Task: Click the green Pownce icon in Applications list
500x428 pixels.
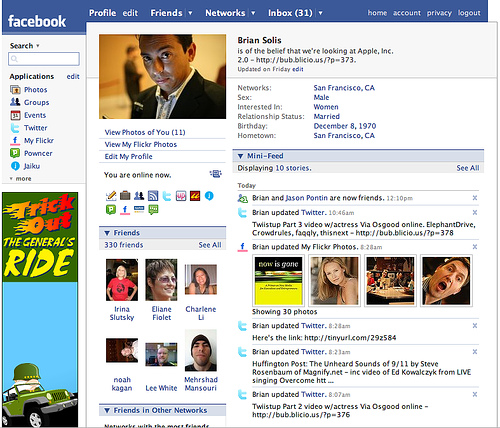Action: pyautogui.click(x=15, y=153)
